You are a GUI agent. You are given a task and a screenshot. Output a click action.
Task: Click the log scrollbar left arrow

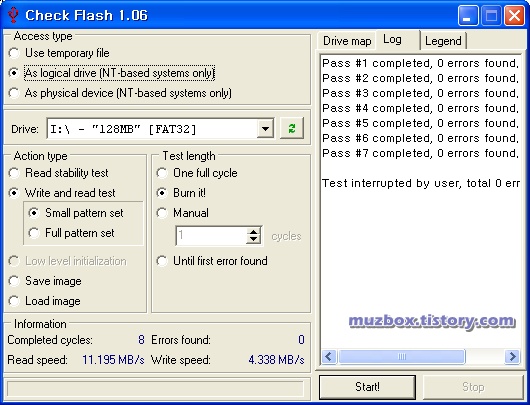pyautogui.click(x=329, y=356)
